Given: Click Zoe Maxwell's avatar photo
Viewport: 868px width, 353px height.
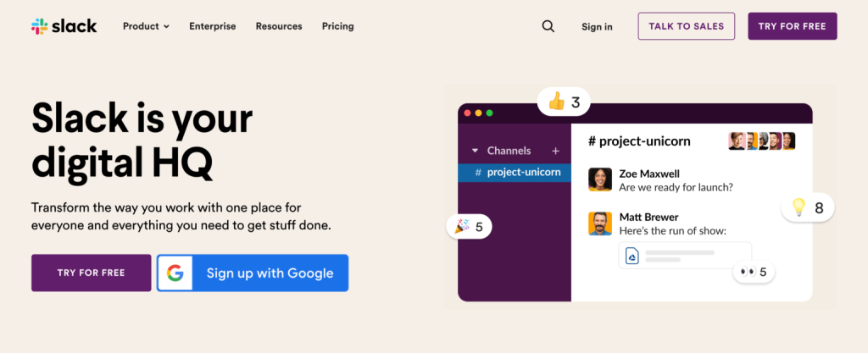Looking at the screenshot, I should [600, 179].
